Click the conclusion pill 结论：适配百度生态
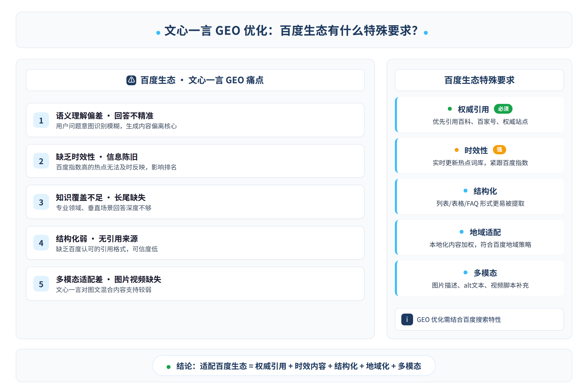This screenshot has width=588, height=392. [x=294, y=366]
